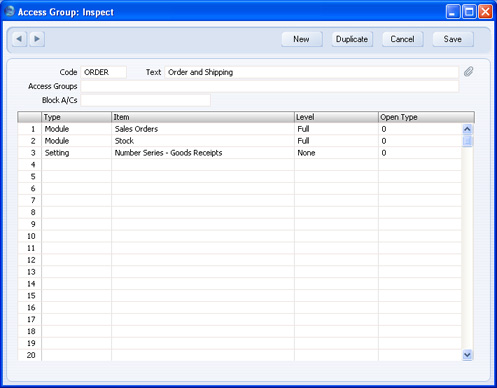497x388 pixels.
Task: Click the Block A/Cs input field
Action: (x=146, y=100)
